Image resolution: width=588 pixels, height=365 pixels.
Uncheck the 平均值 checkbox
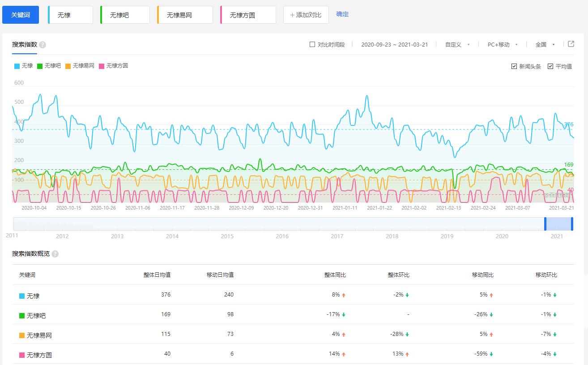[x=550, y=66]
